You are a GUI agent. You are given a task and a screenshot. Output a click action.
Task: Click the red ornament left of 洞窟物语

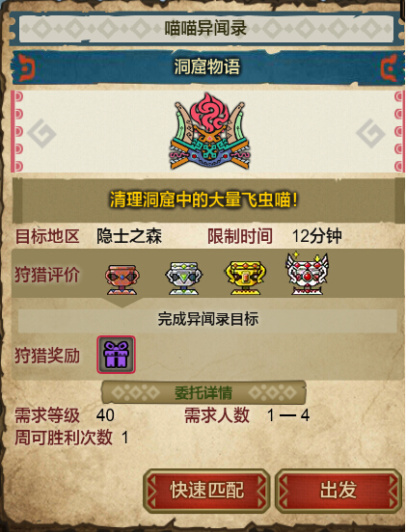click(x=26, y=68)
